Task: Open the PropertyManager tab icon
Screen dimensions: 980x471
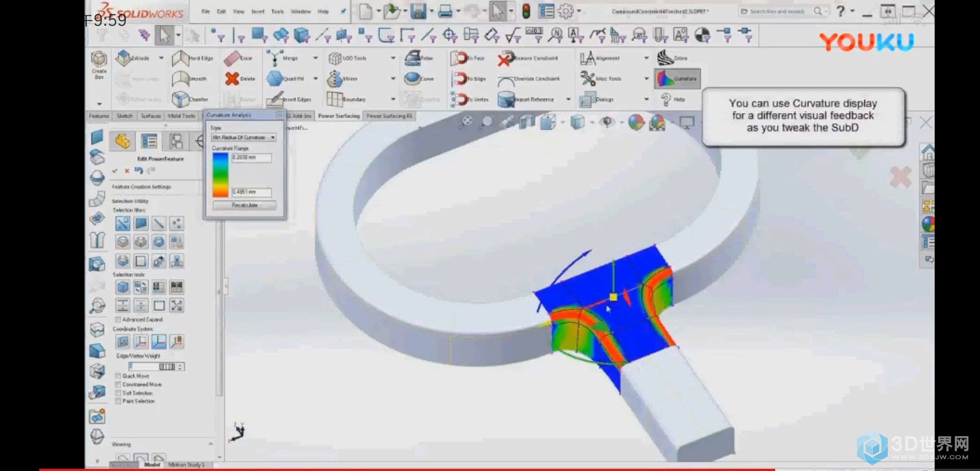Action: click(149, 141)
